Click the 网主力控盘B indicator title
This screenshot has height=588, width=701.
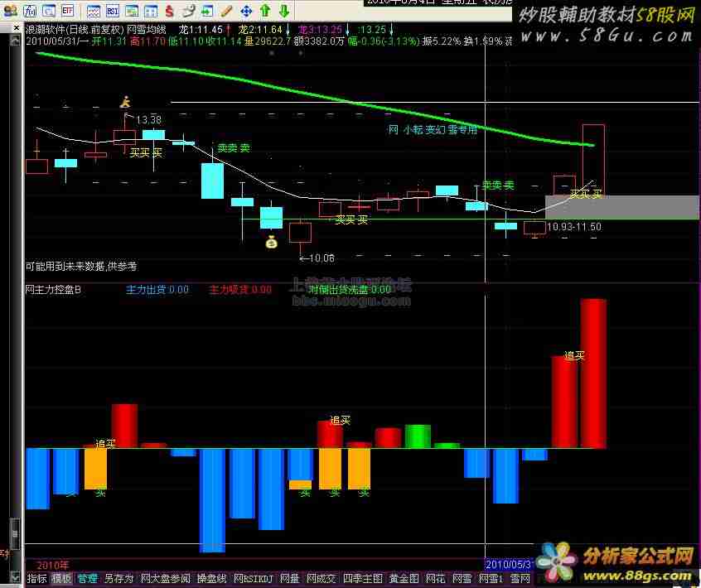click(53, 290)
